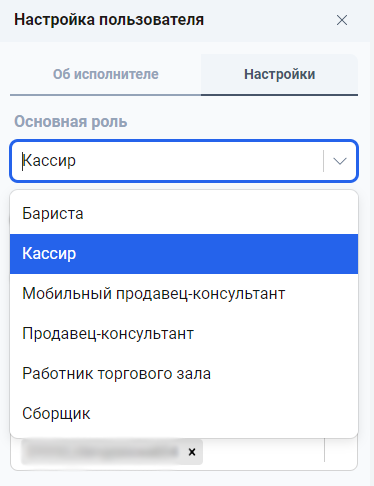The height and width of the screenshot is (486, 374).
Task: Select the Сборщик role option
Action: point(184,414)
